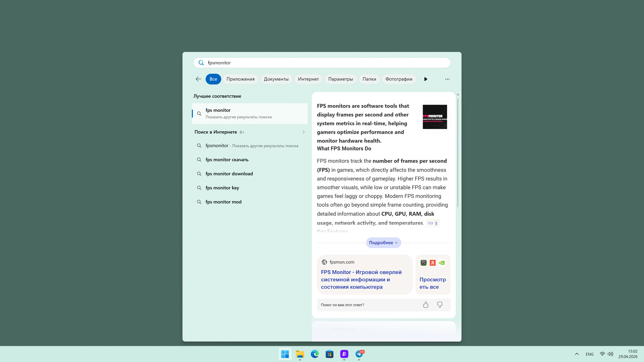Open Microsoft Store from the taskbar
The height and width of the screenshot is (362, 644).
click(329, 354)
